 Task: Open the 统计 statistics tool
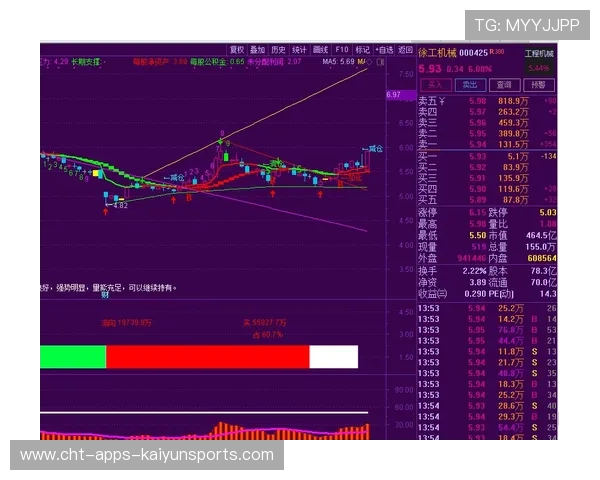coord(300,48)
